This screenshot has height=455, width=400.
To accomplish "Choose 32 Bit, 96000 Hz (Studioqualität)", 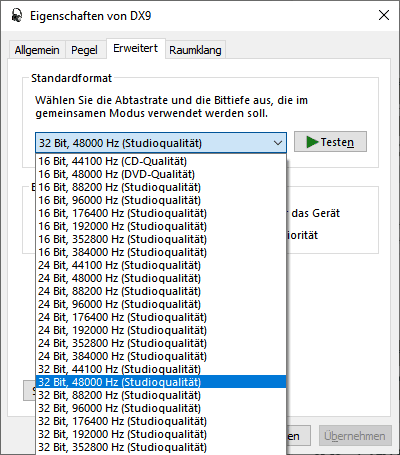I will coord(161,408).
